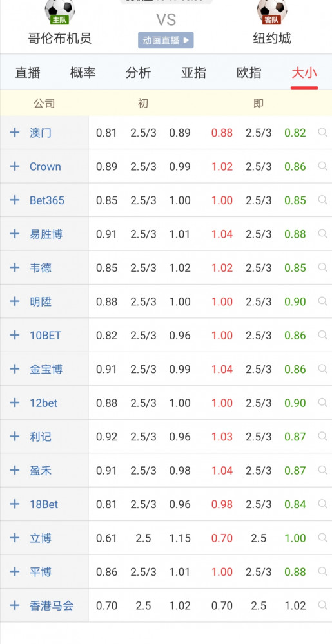This screenshot has height=644, width=332.
Task: Open the 18Bet company link
Action: pyautogui.click(x=44, y=504)
